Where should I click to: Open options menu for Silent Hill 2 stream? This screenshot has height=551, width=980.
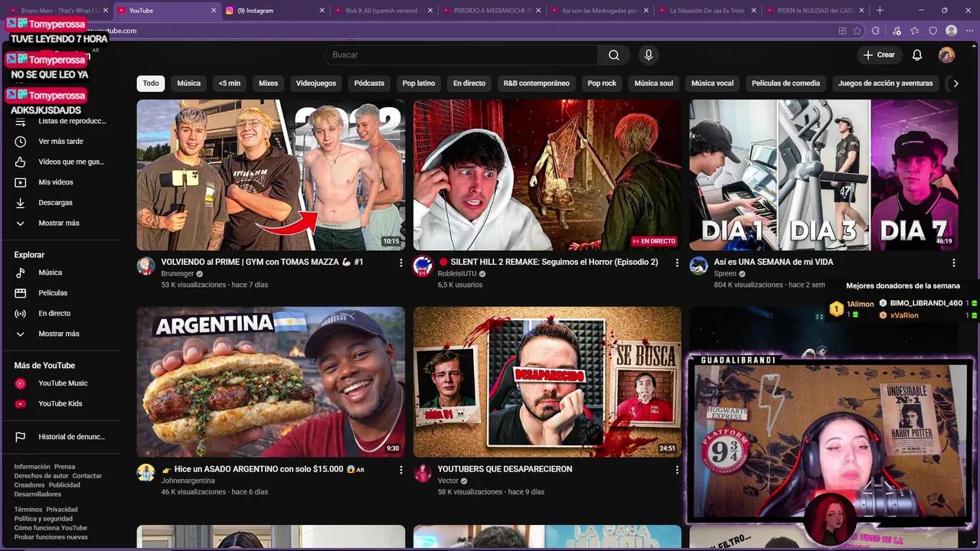coord(677,262)
